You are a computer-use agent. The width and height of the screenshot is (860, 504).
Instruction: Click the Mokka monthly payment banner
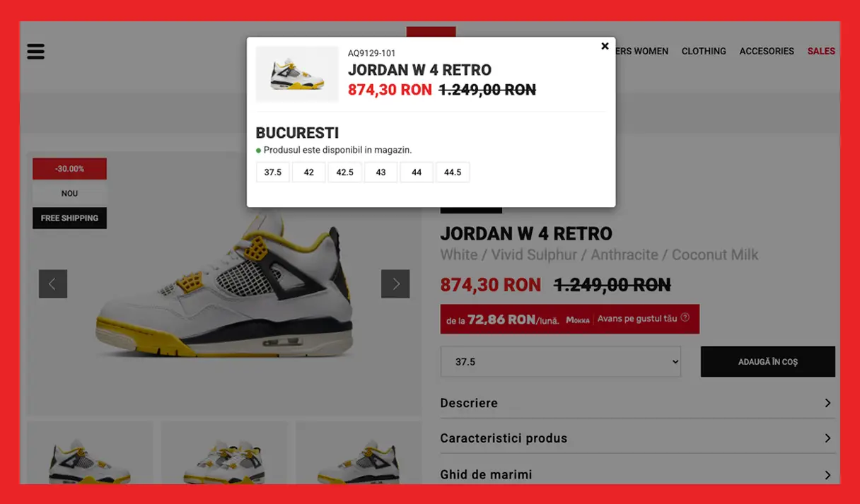(570, 319)
